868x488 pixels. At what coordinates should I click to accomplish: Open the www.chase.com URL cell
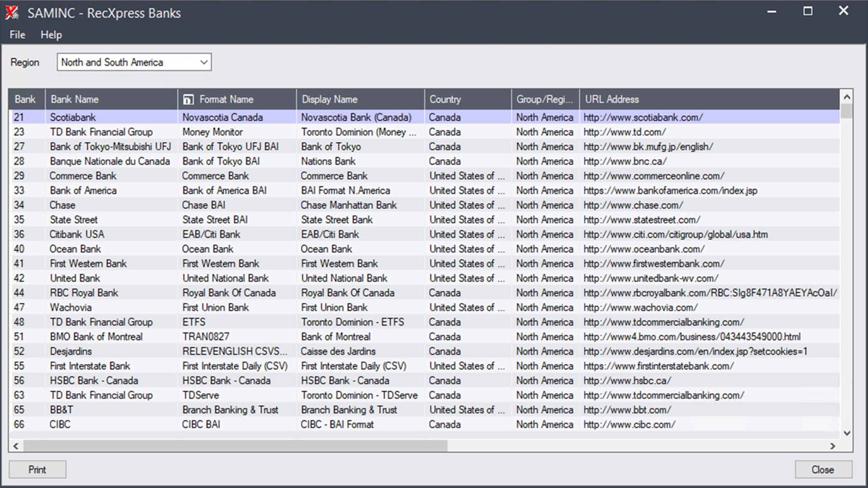tap(633, 205)
